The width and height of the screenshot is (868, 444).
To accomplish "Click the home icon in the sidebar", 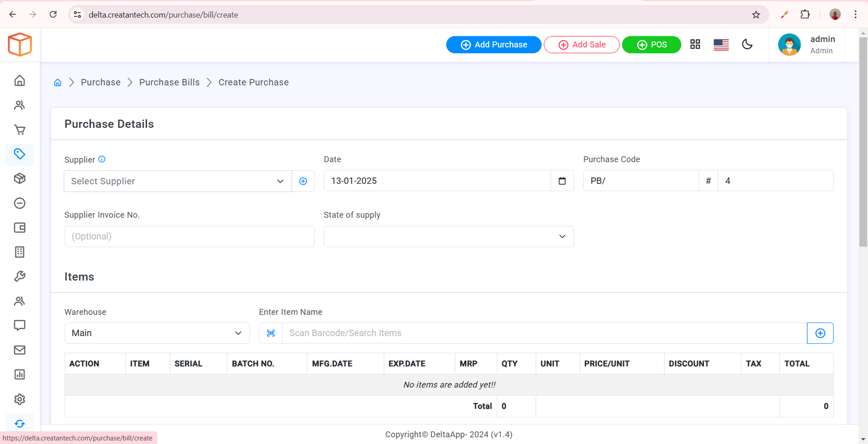I will (20, 81).
